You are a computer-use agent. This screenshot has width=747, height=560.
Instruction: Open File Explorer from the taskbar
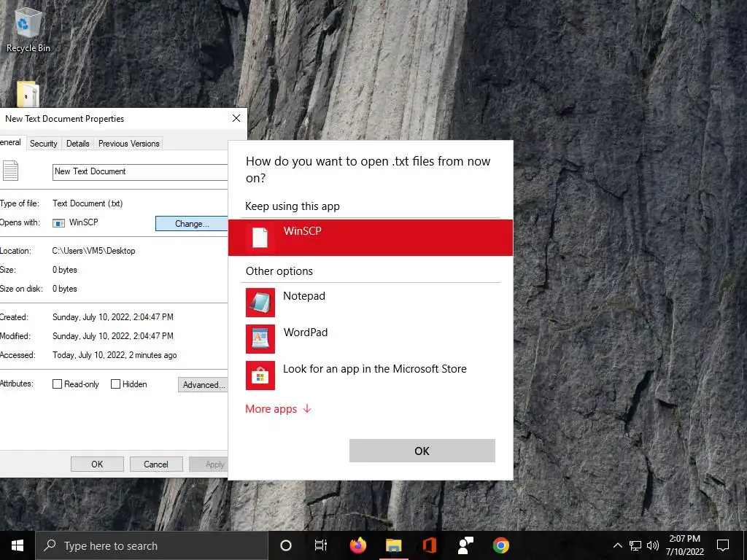393,545
